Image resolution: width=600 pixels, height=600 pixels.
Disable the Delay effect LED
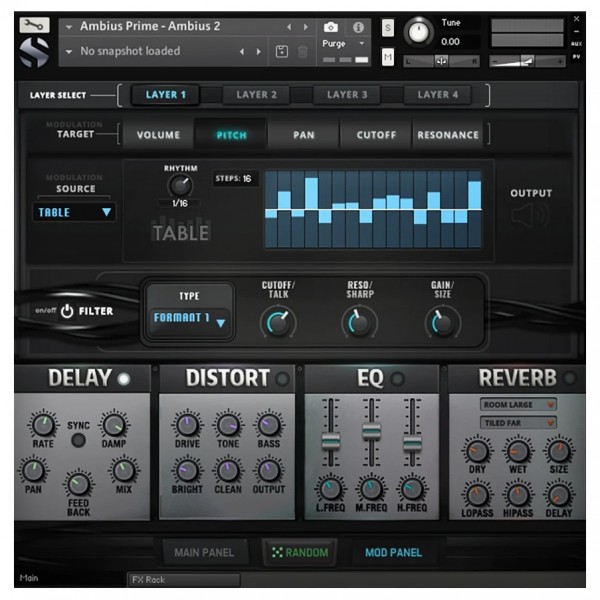[124, 379]
